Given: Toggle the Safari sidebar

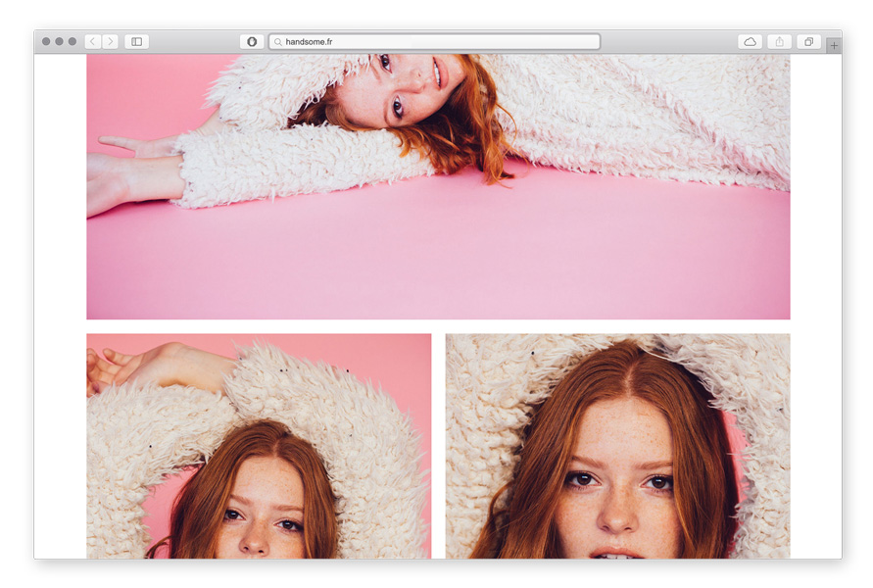Looking at the screenshot, I should (137, 42).
